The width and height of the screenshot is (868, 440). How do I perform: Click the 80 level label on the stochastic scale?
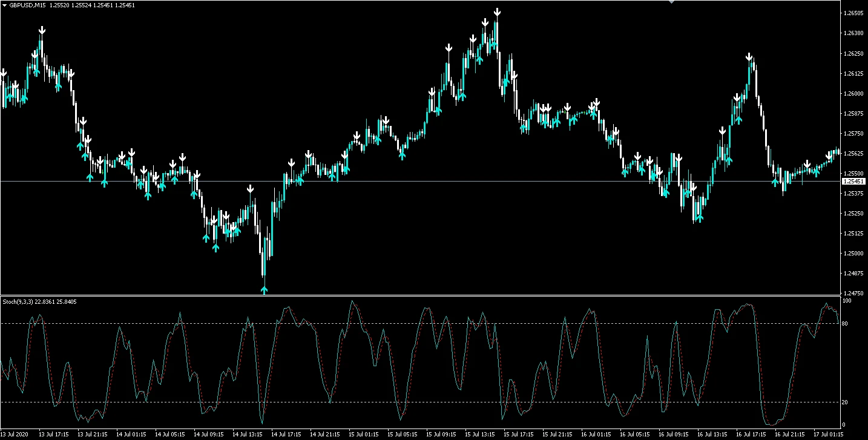pyautogui.click(x=844, y=324)
